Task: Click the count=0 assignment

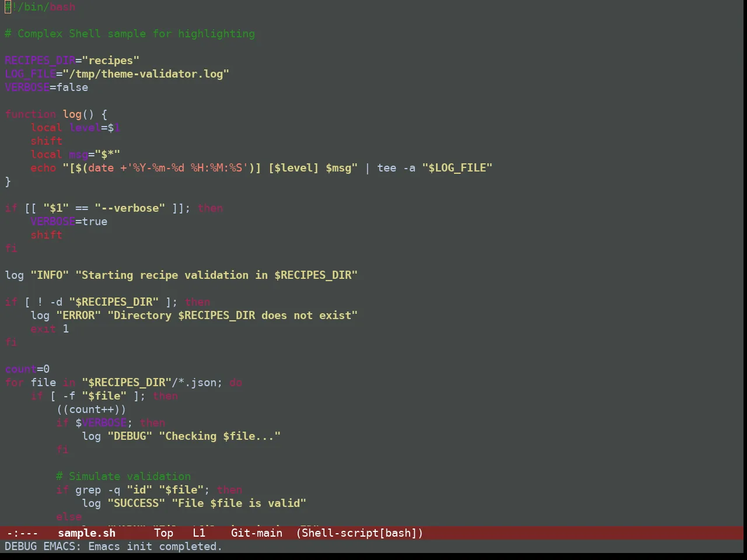Action: 27,369
